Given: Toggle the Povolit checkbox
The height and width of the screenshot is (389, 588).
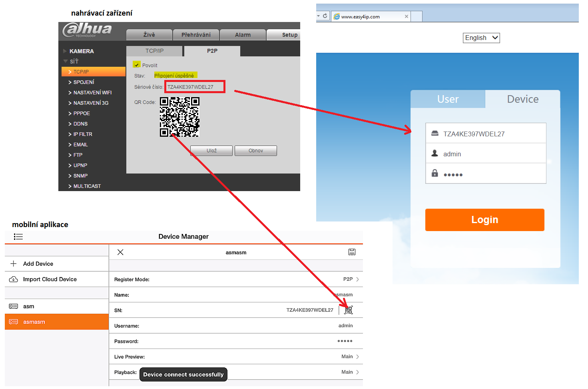Looking at the screenshot, I should [137, 65].
